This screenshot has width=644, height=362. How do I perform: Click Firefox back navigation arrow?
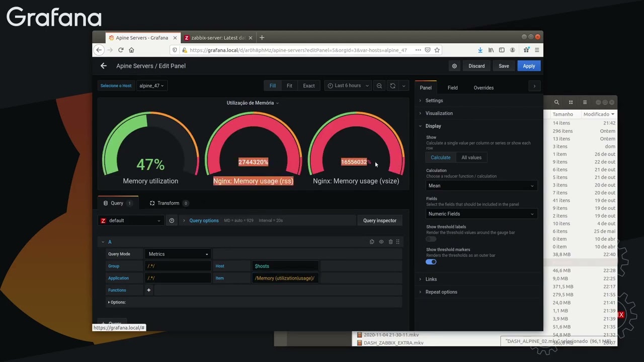pyautogui.click(x=99, y=50)
